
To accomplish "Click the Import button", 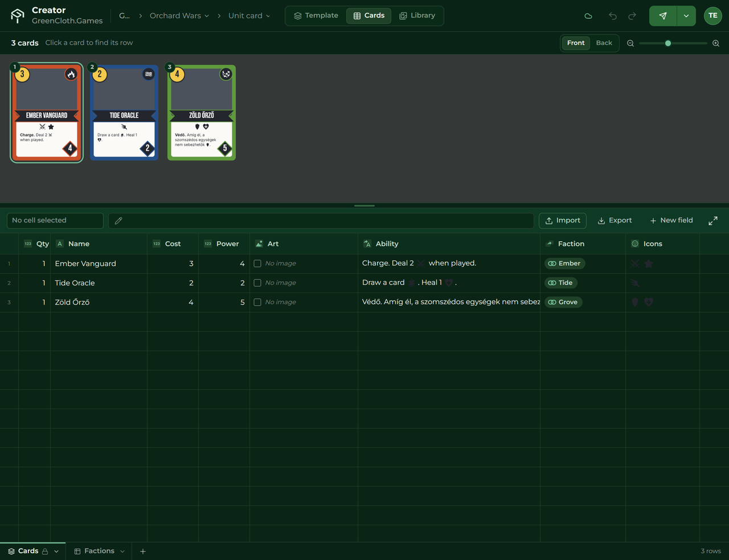I will pos(563,221).
